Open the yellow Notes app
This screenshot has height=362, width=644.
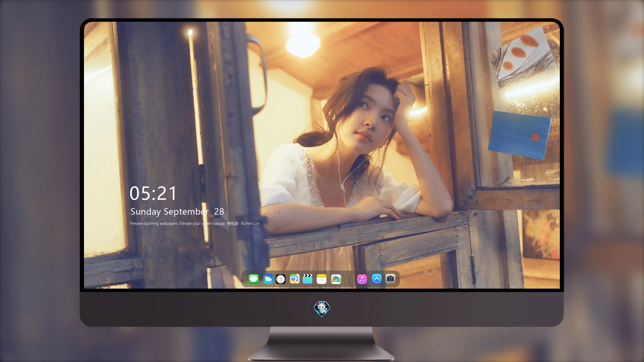point(321,279)
